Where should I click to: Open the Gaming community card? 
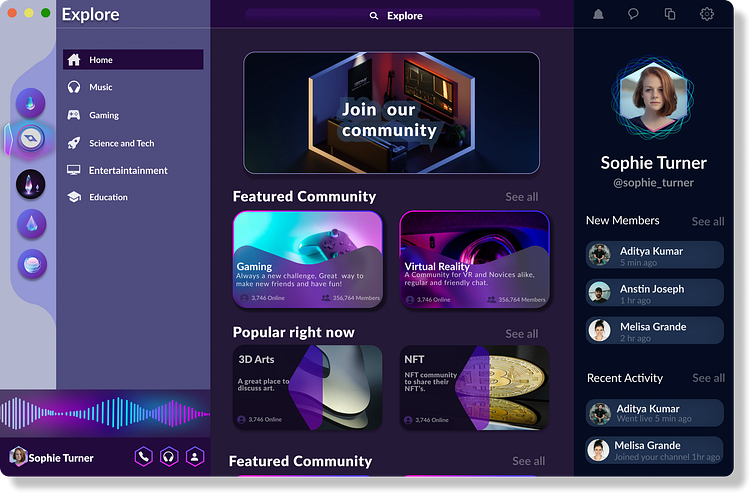[x=308, y=259]
